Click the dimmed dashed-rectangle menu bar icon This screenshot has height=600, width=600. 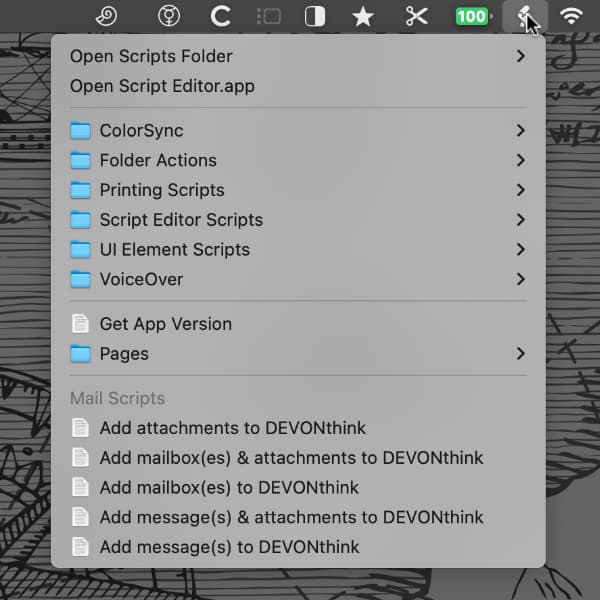point(269,16)
